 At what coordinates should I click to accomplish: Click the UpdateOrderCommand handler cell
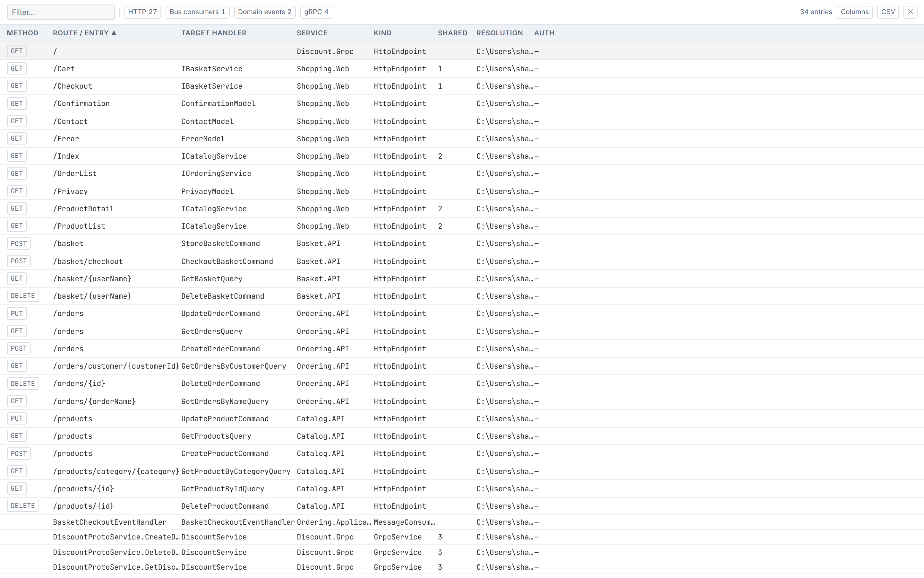221,313
